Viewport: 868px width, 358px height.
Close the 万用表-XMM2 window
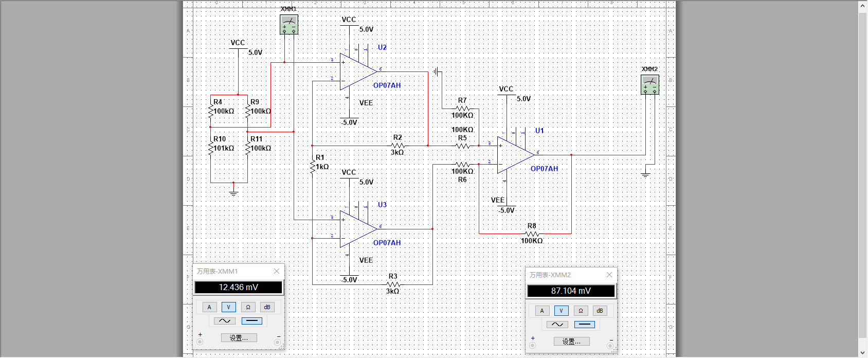tap(609, 275)
